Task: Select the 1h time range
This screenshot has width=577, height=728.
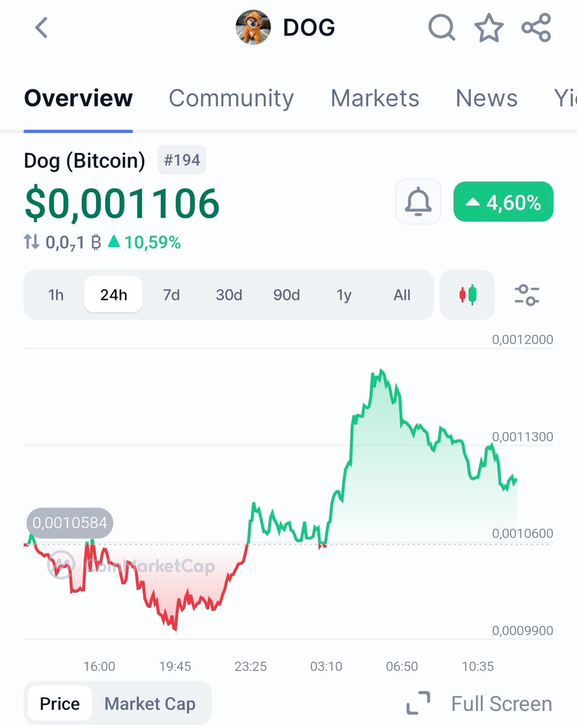Action: tap(56, 295)
